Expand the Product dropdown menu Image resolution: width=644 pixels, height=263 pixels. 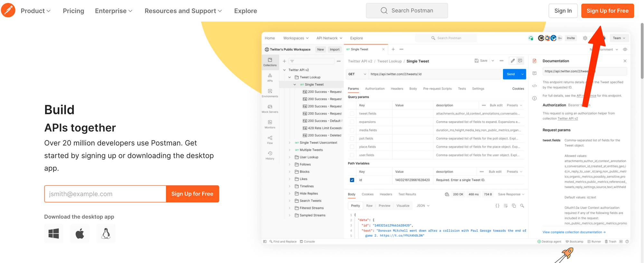(35, 11)
